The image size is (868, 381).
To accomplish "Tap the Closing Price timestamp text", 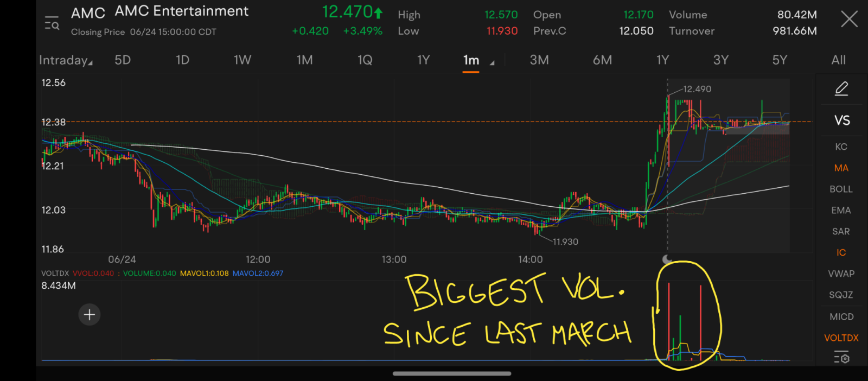I will pos(144,32).
